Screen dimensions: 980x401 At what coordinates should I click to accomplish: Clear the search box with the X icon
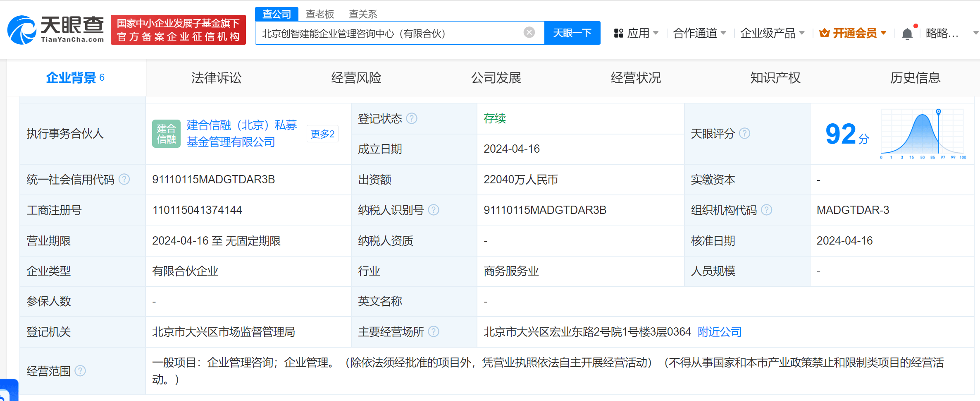[x=529, y=32]
